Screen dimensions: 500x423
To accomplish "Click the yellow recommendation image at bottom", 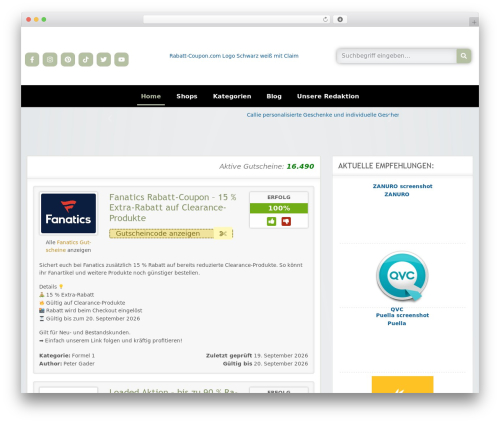I will pyautogui.click(x=402, y=384).
